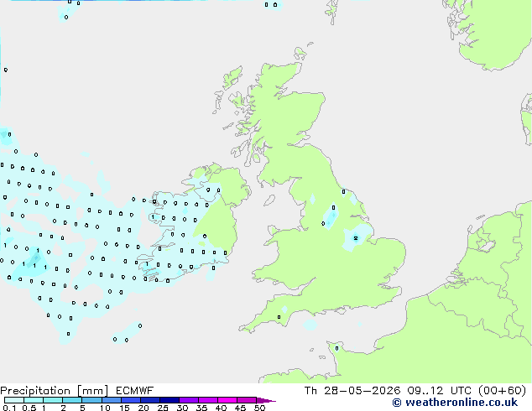
Task: Select the 5–10 mm legend color
Action: pyautogui.click(x=91, y=400)
